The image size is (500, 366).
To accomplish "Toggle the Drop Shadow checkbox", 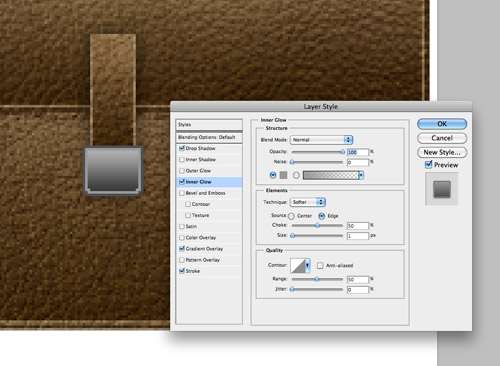I will (x=182, y=148).
